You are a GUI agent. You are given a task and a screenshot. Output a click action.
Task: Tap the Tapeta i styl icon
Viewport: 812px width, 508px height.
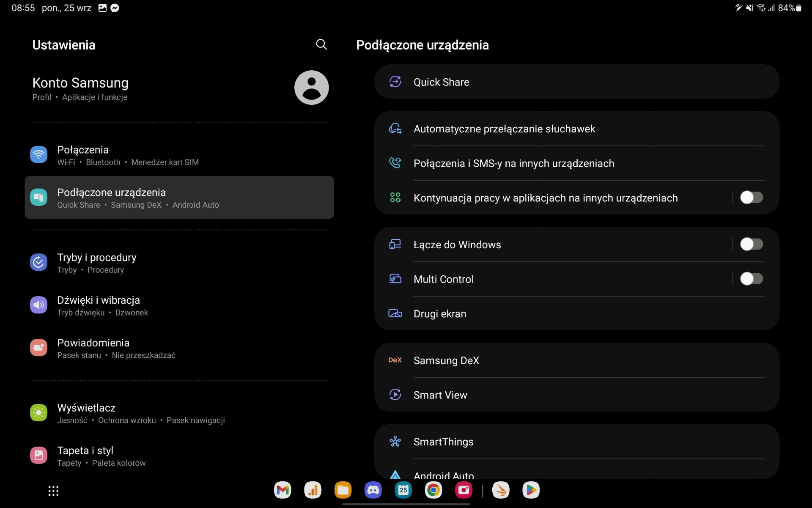coord(38,455)
